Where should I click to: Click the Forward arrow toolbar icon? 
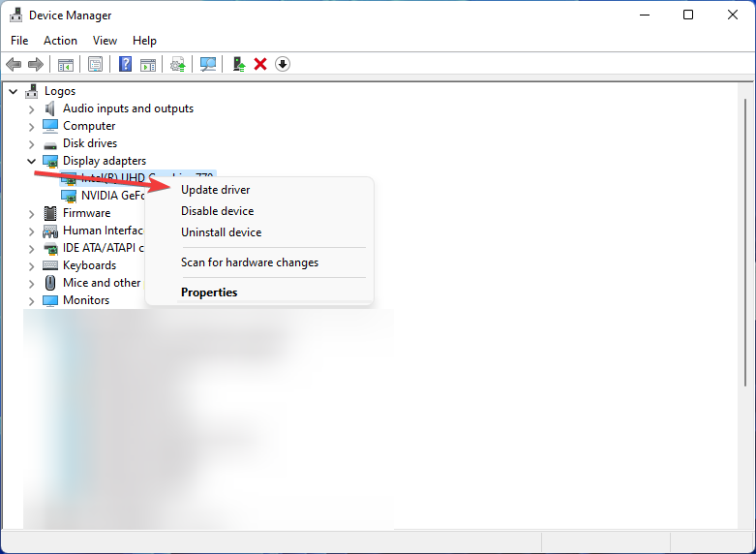click(36, 64)
